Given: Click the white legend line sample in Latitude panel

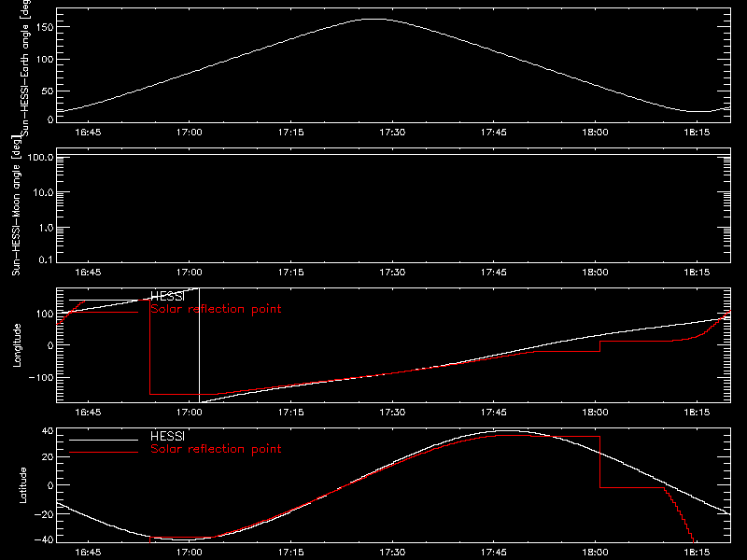Looking at the screenshot, I should click(x=104, y=440).
